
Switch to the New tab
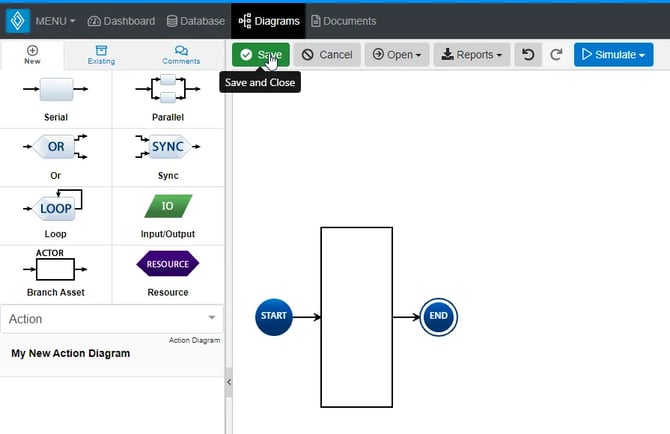tap(32, 55)
